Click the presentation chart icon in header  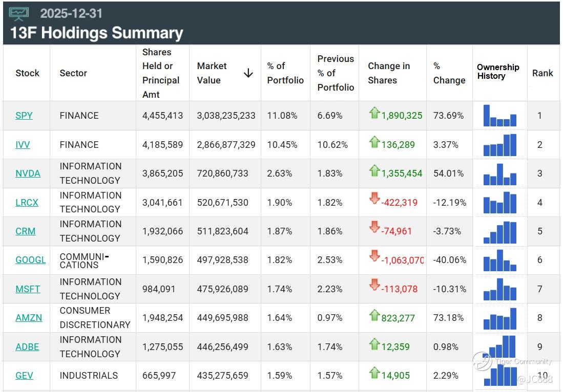click(19, 14)
